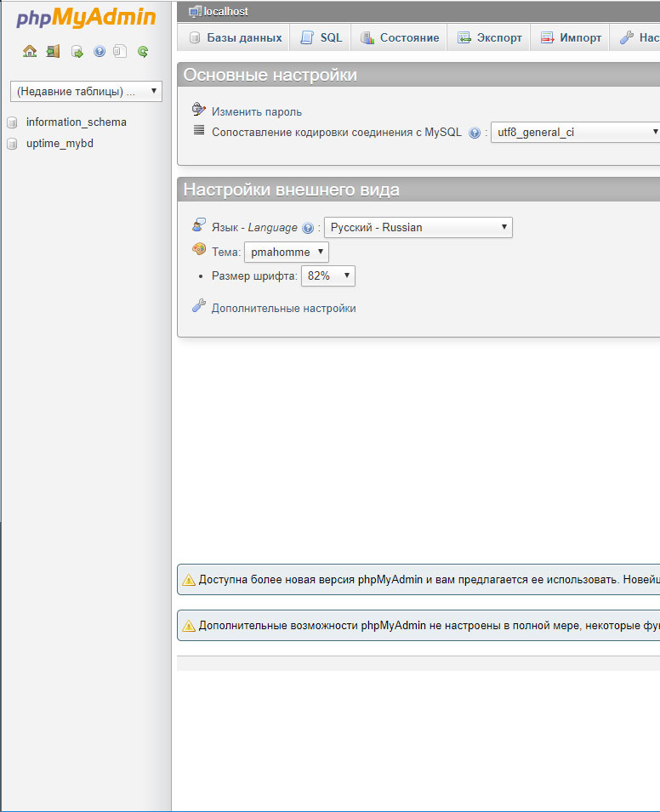Image resolution: width=660 pixels, height=812 pixels.
Task: Open the query window icon
Action: point(77,51)
